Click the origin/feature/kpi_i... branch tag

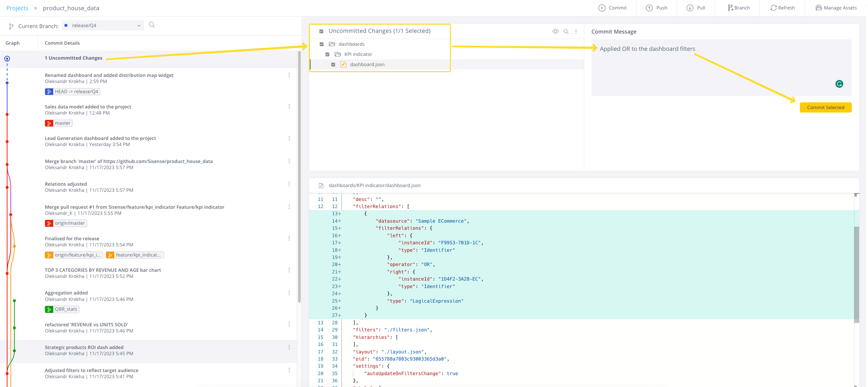tap(74, 255)
